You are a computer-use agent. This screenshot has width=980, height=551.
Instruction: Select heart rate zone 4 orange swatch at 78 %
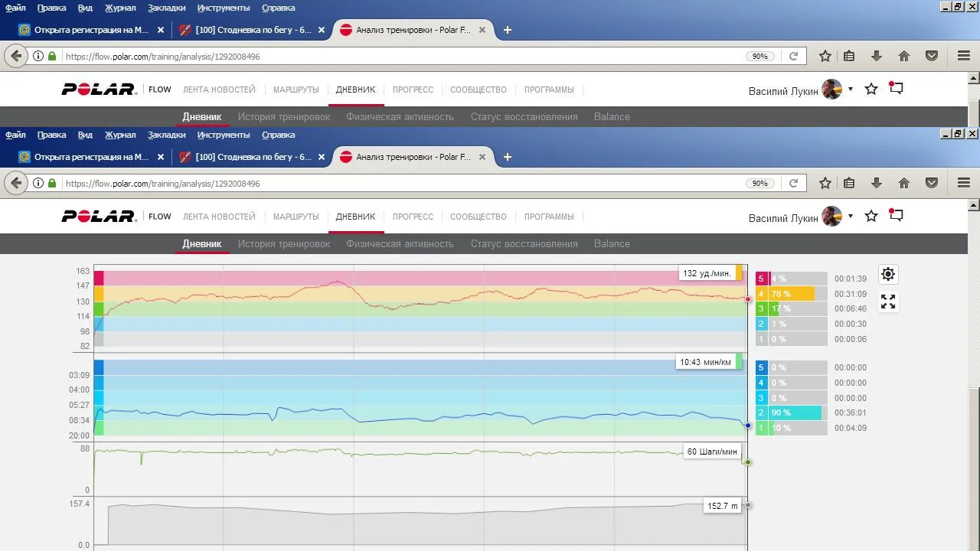click(x=761, y=294)
